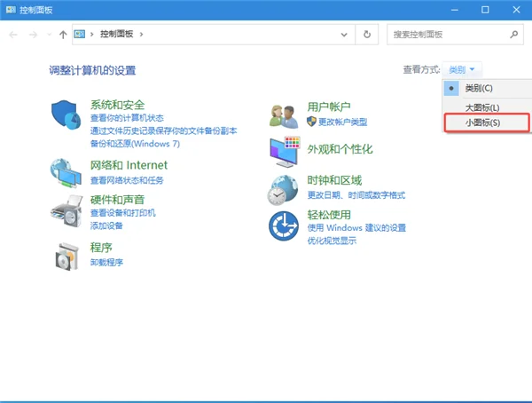
Task: Open the Hardware and Sound printer icon
Action: [66, 211]
